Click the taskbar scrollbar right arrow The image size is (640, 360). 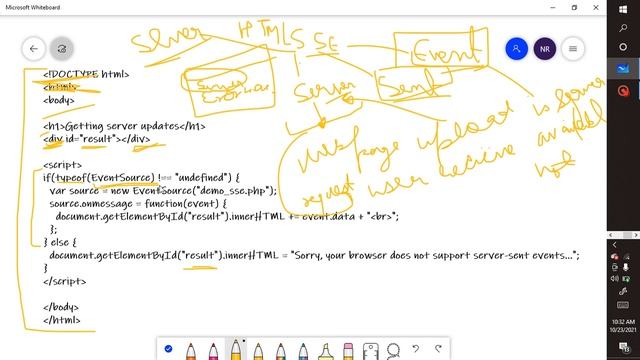(636, 235)
